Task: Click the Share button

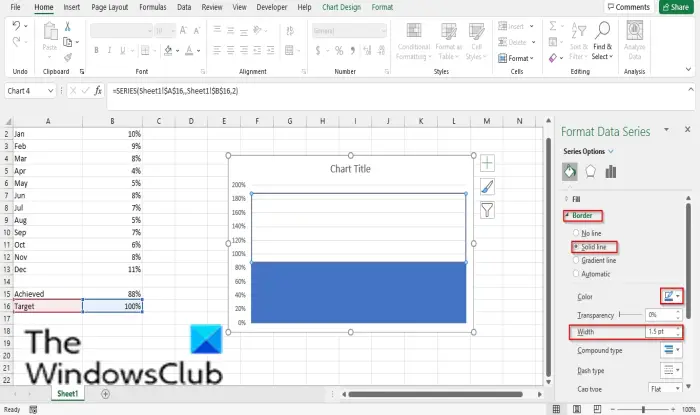Action: 676,7
